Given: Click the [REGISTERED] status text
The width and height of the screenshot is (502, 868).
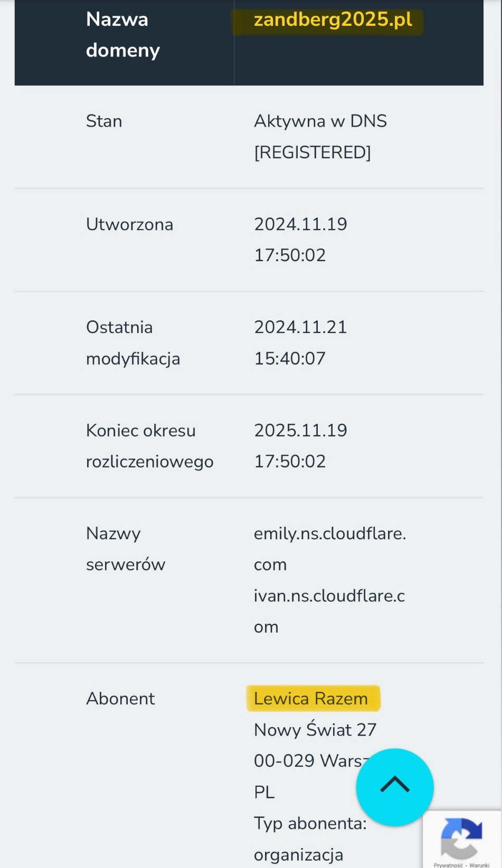Looking at the screenshot, I should point(312,152).
